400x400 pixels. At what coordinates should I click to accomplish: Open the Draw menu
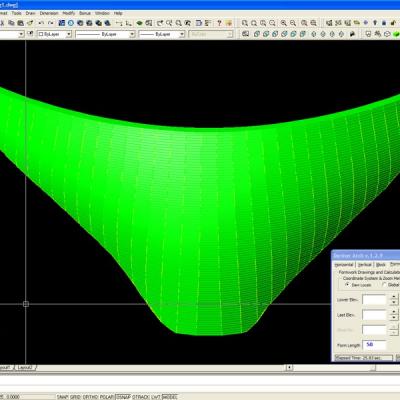(30, 13)
